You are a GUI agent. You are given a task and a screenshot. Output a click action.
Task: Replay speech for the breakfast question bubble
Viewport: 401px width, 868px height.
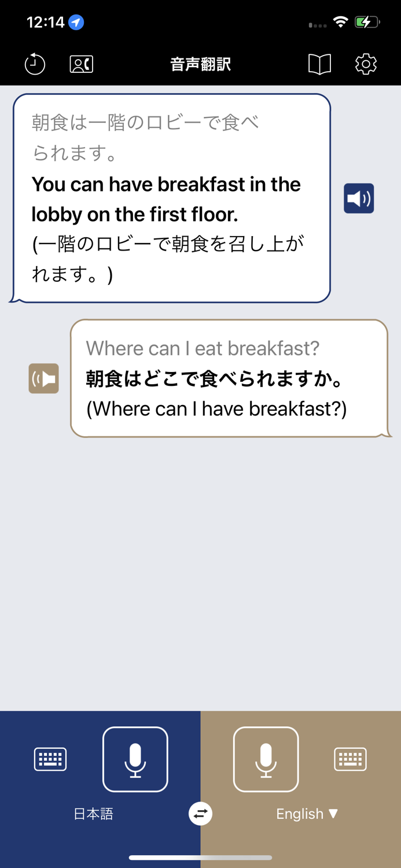[x=43, y=378]
